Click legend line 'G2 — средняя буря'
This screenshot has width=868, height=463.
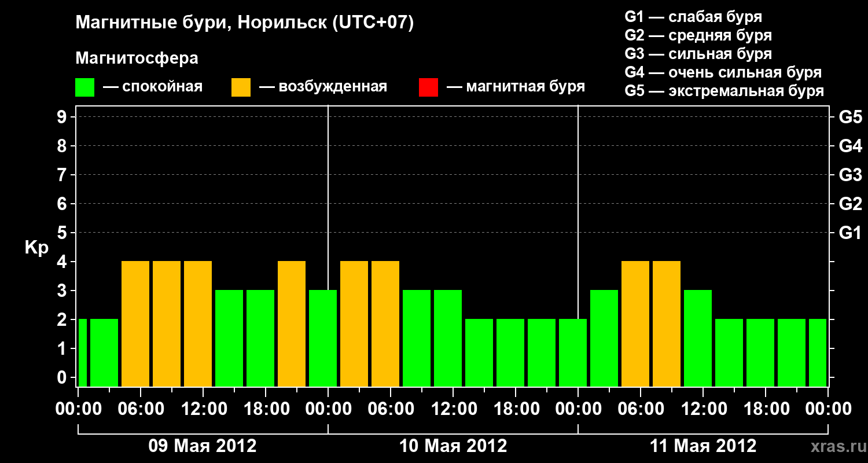(x=698, y=35)
